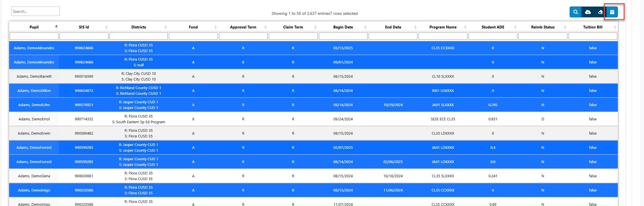Click end date 10/18/2024
This screenshot has height=206, width=644.
pyautogui.click(x=393, y=176)
